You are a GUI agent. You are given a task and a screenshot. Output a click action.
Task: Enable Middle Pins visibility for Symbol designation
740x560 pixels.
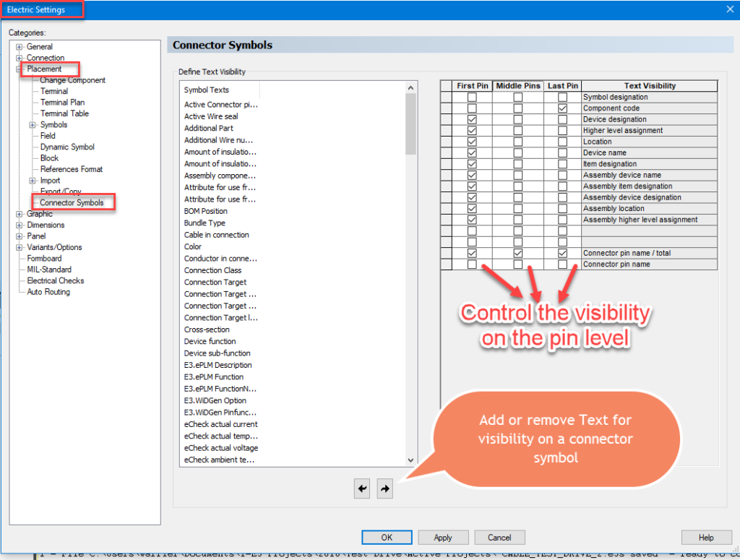pyautogui.click(x=518, y=97)
